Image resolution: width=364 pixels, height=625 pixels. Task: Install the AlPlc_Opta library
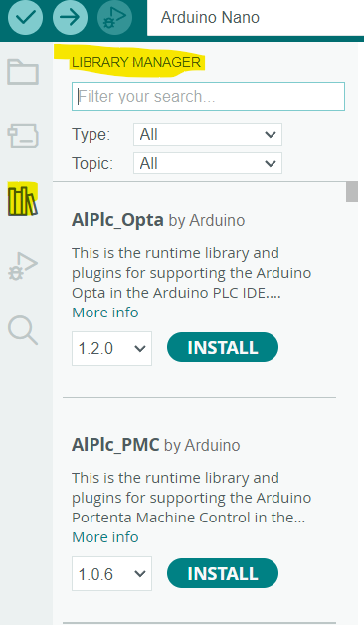223,347
